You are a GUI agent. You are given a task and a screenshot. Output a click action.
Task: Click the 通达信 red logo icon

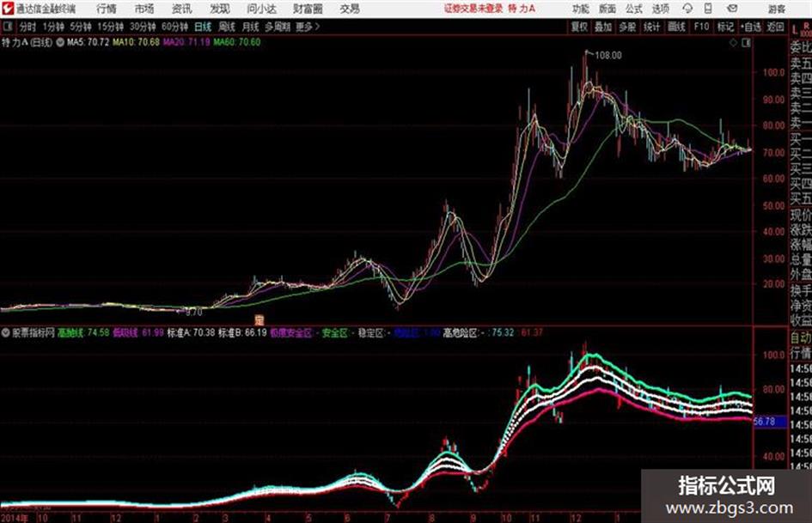8,9
